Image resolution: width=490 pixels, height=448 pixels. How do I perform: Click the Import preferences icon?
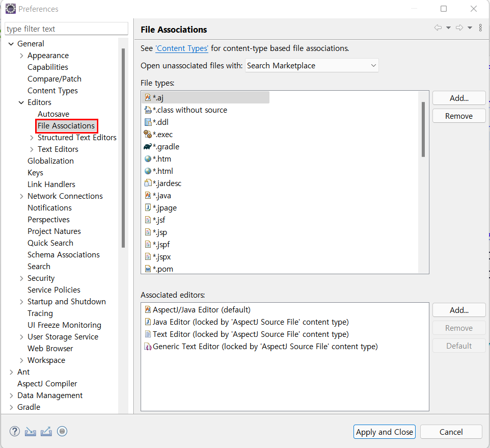coord(31,431)
